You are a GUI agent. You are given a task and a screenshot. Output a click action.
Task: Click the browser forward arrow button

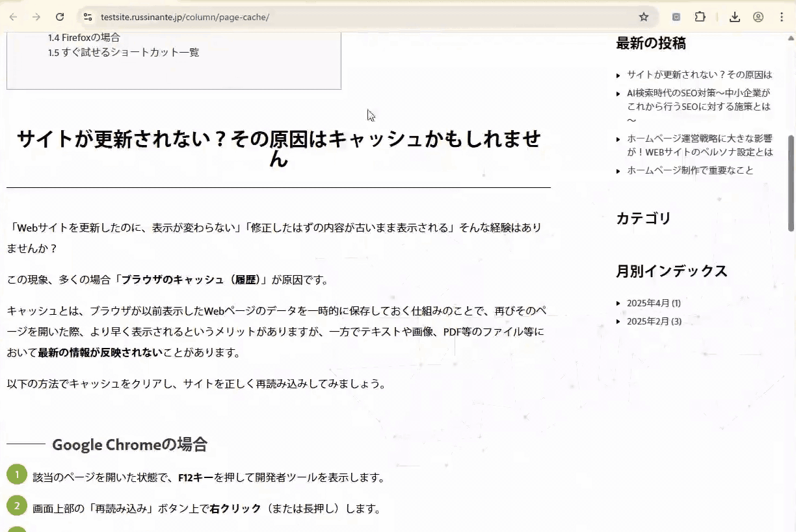[36, 17]
